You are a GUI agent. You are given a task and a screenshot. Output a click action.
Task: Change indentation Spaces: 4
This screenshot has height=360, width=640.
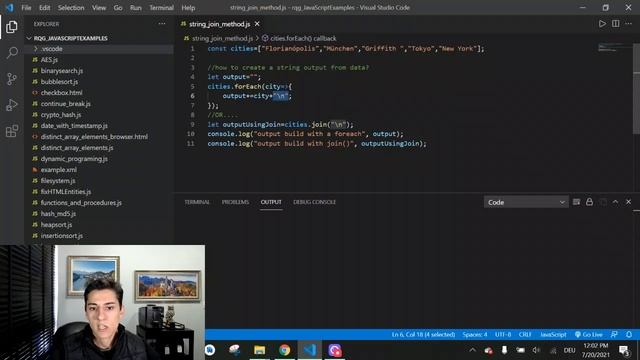pos(475,335)
